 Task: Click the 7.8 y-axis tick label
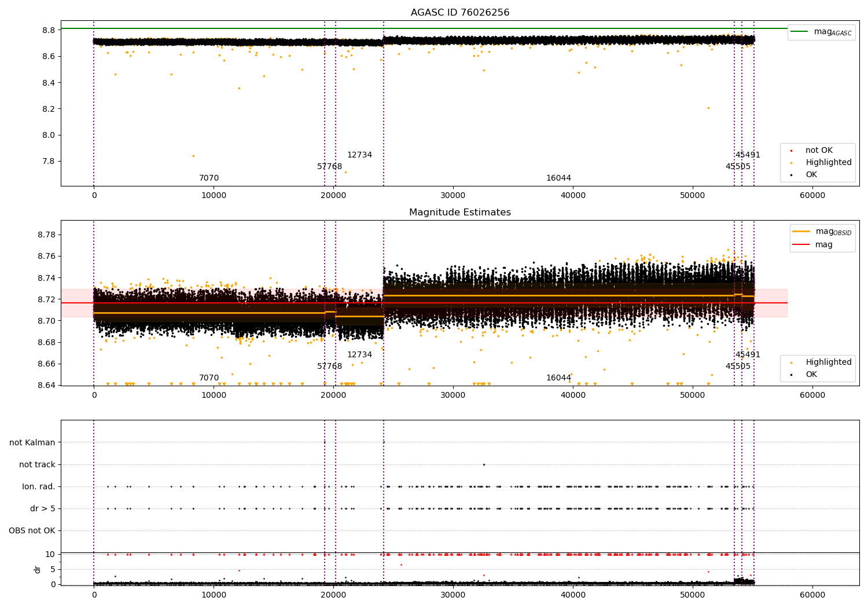click(x=49, y=162)
